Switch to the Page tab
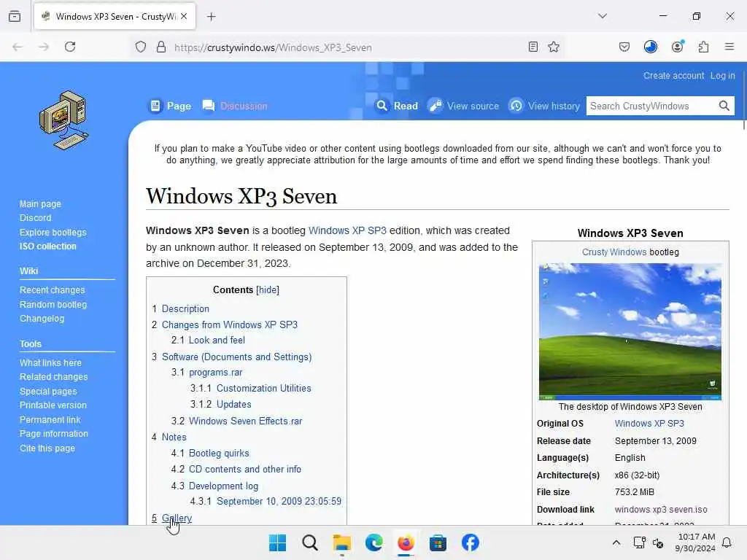 171,106
